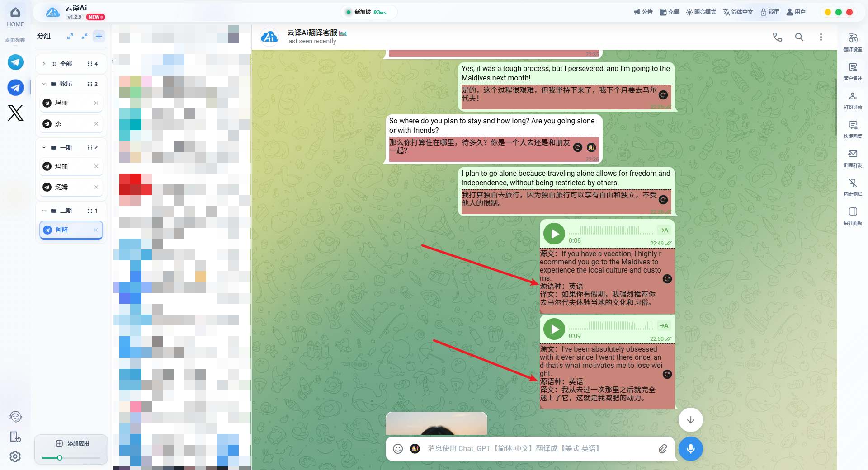Select the 汤姆 chat tab
The image size is (868, 470).
pos(71,187)
